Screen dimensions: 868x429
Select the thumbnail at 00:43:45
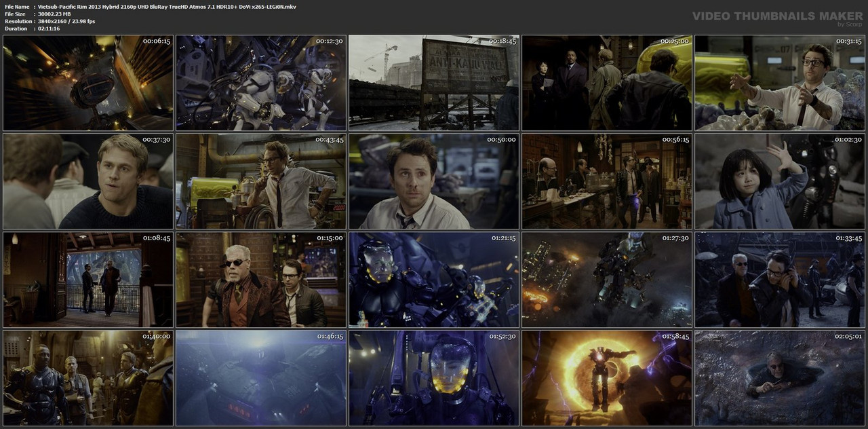coord(261,181)
